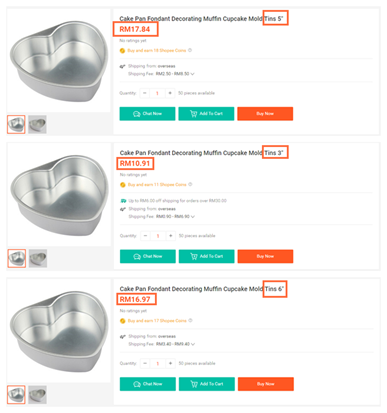387x413 pixels.
Task: Click Chat Now on the Tins 5" listing
Action: coord(147,114)
